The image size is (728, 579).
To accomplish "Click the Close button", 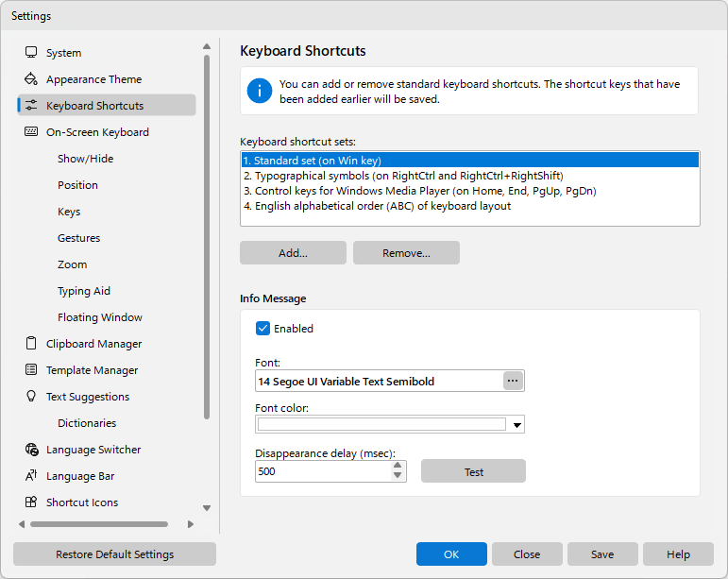I will [x=527, y=553].
